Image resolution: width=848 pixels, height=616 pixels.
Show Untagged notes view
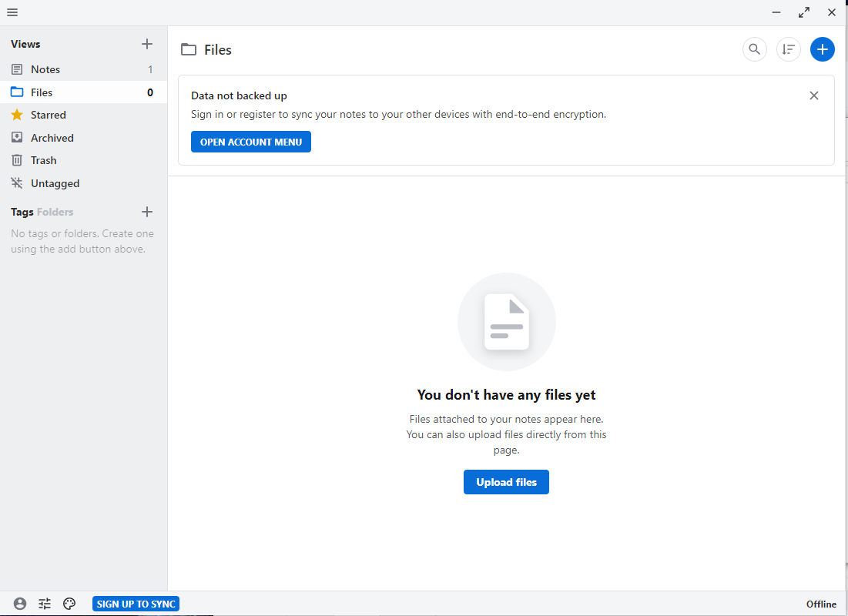coord(55,183)
